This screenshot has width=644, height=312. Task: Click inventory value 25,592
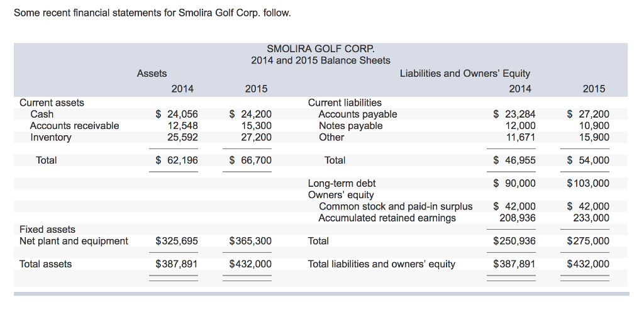click(x=183, y=137)
